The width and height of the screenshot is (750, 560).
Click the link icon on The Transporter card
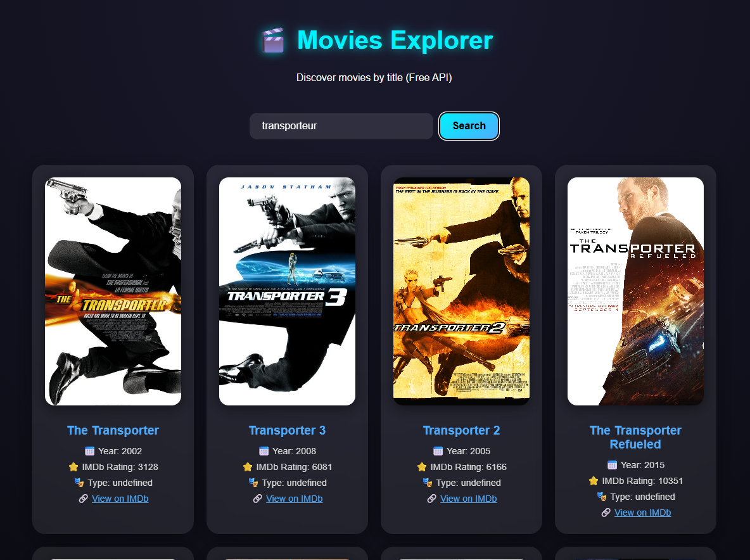(x=82, y=499)
